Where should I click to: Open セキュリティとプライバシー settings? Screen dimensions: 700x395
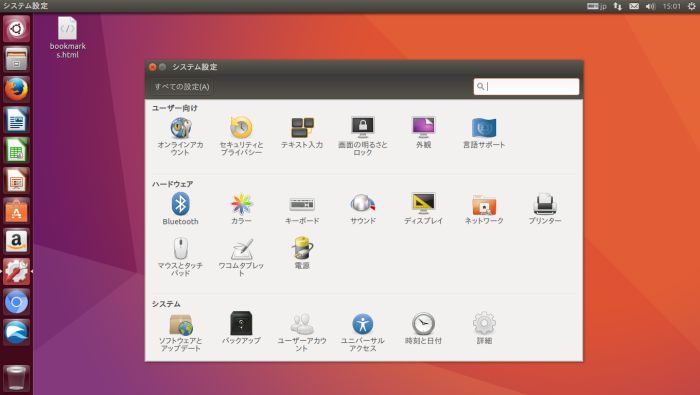tap(241, 136)
